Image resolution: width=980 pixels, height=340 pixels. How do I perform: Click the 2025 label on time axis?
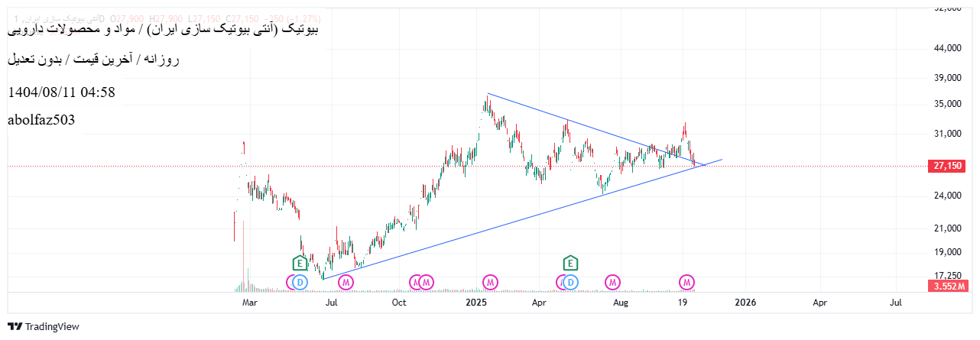pos(476,303)
